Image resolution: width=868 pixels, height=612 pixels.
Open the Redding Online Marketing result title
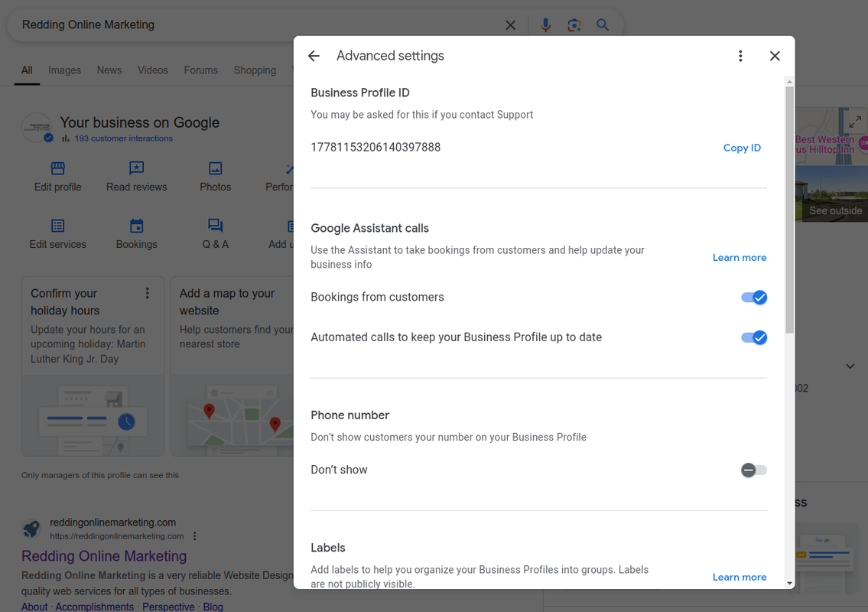(104, 556)
